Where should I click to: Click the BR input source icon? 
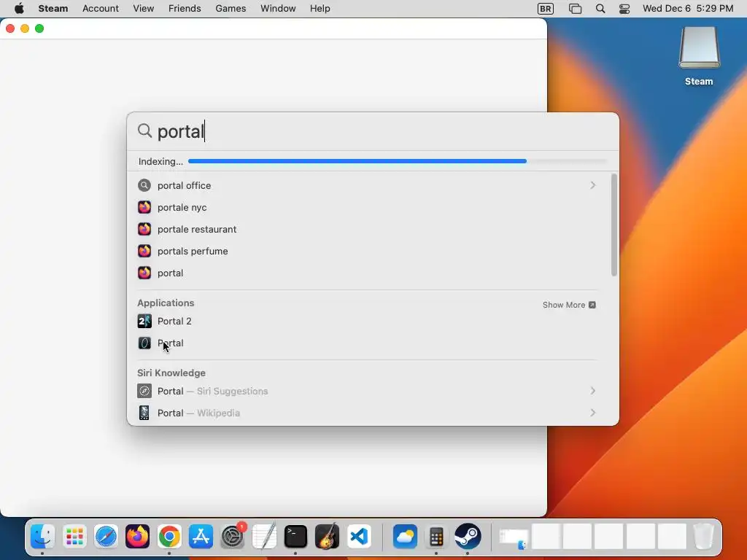546,9
